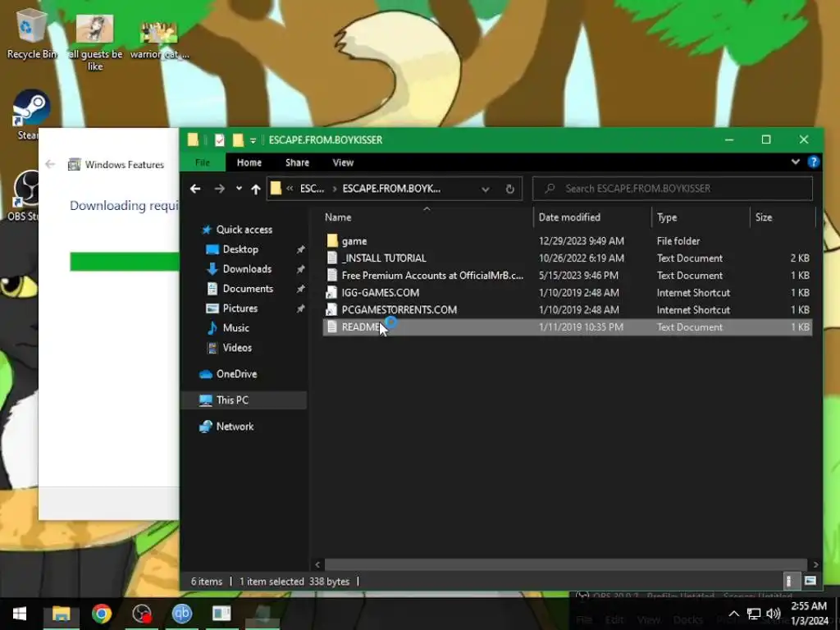Refresh the current folder view

(510, 189)
